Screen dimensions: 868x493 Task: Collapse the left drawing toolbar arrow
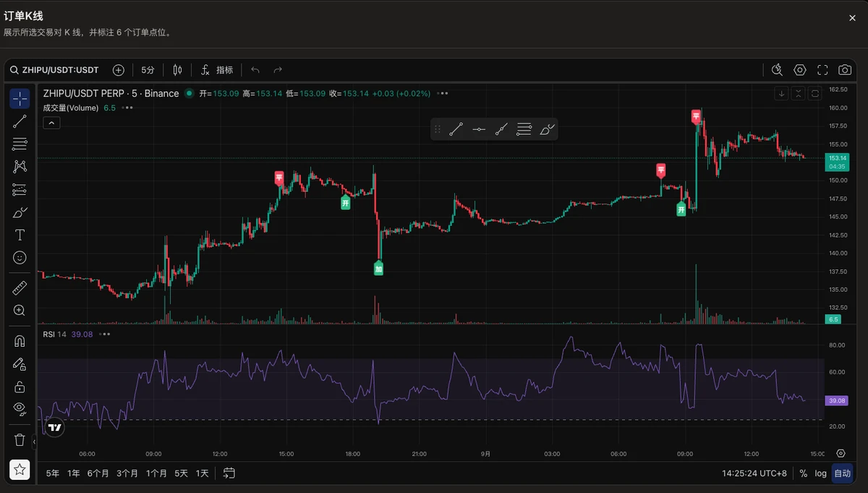click(x=34, y=441)
